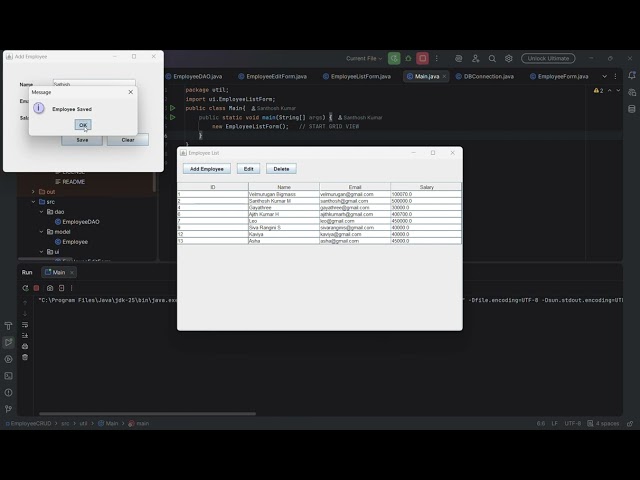Click OK in the Employee Saved message
The image size is (640, 480).
point(83,125)
